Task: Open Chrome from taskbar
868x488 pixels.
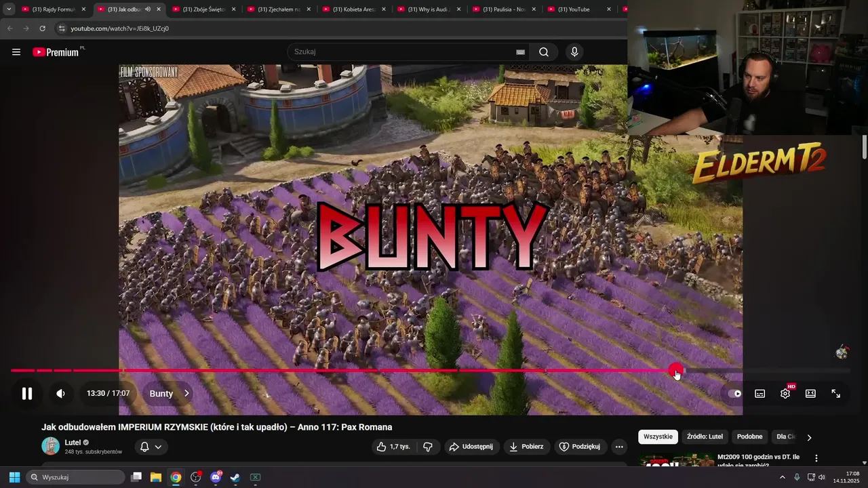Action: (176, 477)
